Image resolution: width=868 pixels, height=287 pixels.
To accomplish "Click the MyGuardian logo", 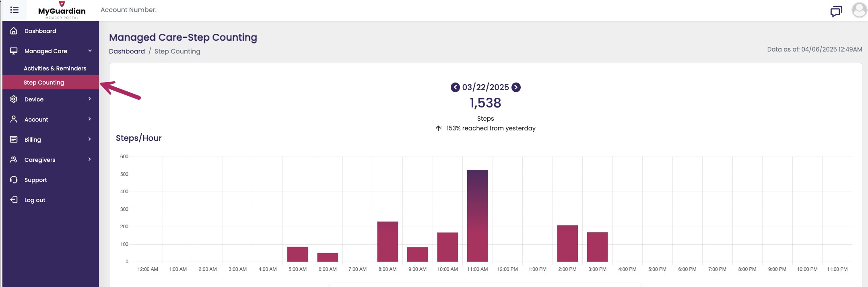I will [62, 10].
